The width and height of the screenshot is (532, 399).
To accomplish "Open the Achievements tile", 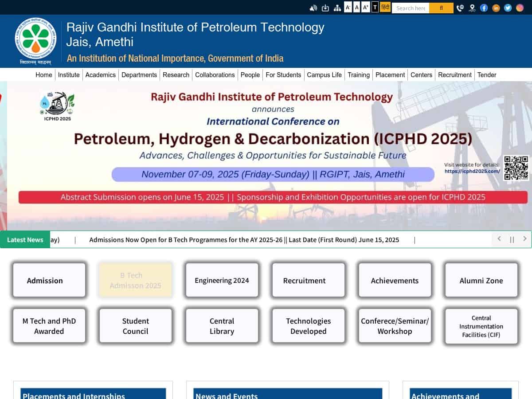I will pyautogui.click(x=395, y=280).
